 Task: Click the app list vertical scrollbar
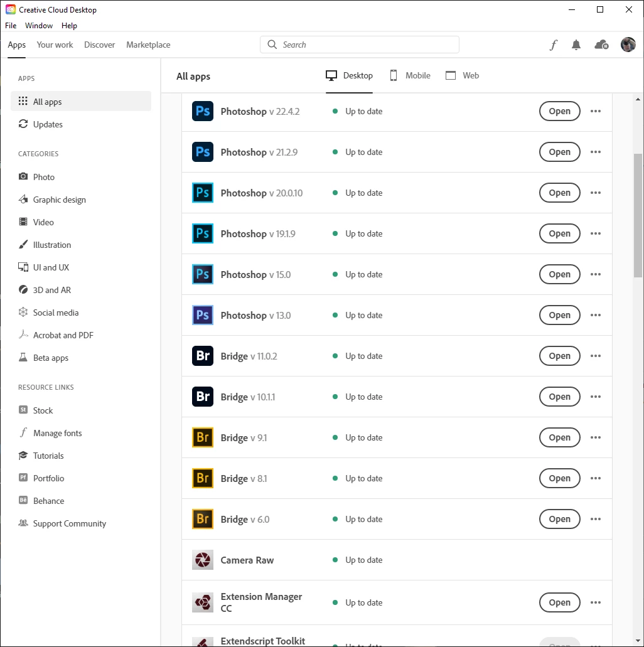pos(638,215)
